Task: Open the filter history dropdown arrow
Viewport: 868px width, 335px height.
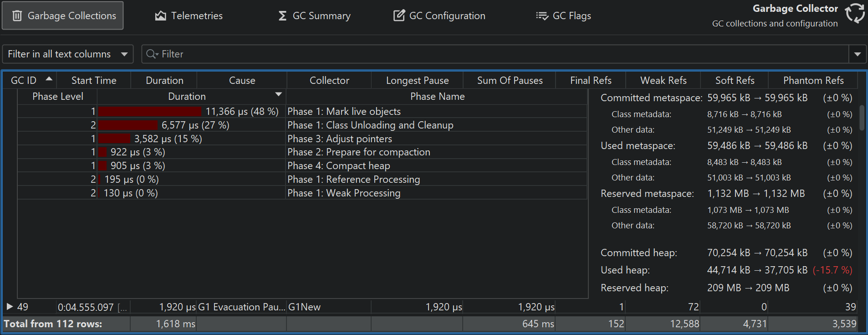Action: coord(858,54)
